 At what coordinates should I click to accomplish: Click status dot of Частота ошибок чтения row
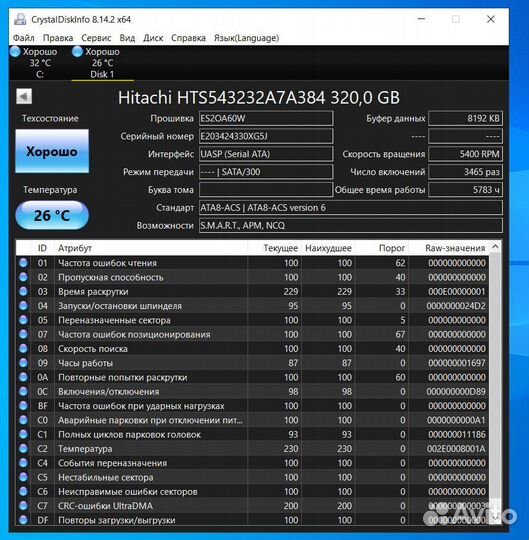(23, 263)
